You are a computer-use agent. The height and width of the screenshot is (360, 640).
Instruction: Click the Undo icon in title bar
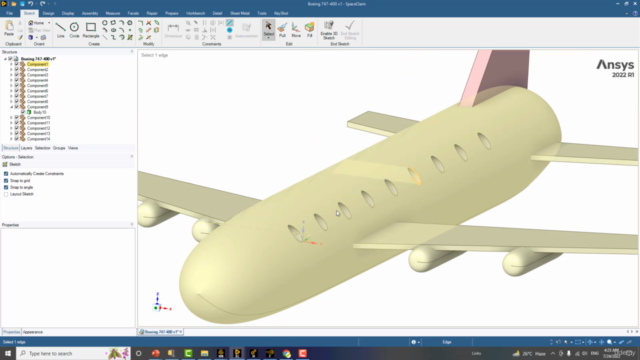(30, 4)
